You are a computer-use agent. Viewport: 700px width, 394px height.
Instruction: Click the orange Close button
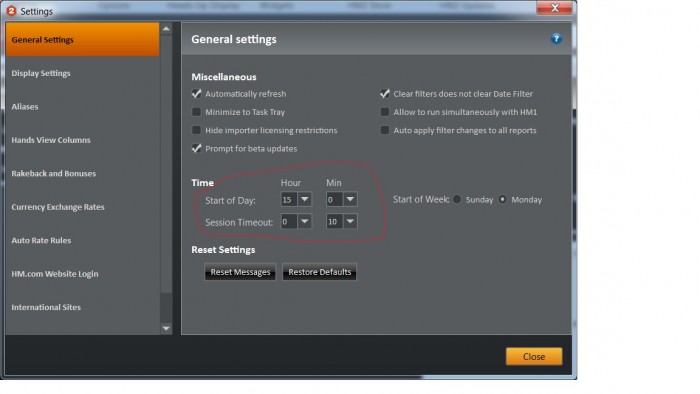pos(534,357)
